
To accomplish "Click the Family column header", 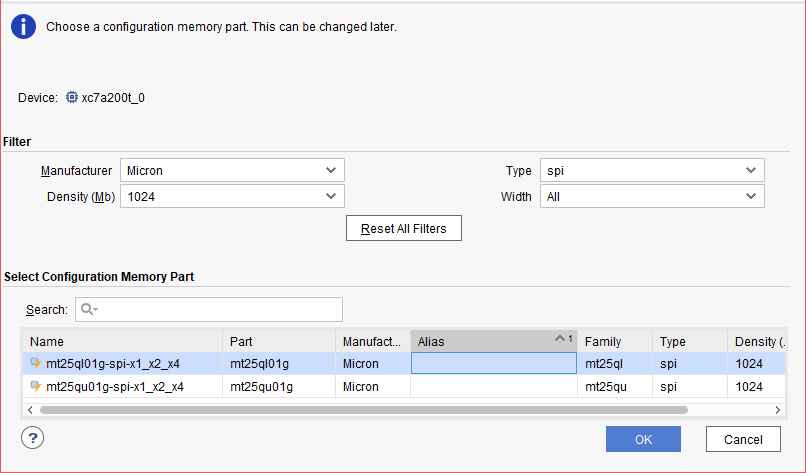I will coord(614,341).
